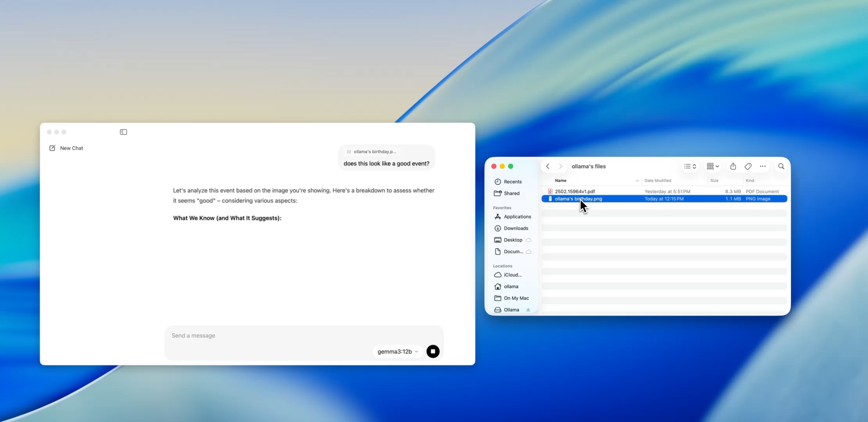This screenshot has width=868, height=422.
Task: Stop the response with the black stop button
Action: (433, 351)
